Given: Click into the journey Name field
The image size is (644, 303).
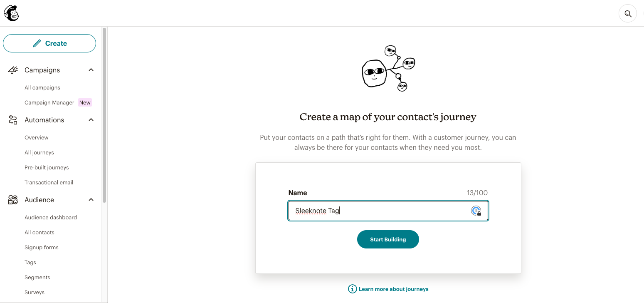Looking at the screenshot, I should (x=388, y=211).
